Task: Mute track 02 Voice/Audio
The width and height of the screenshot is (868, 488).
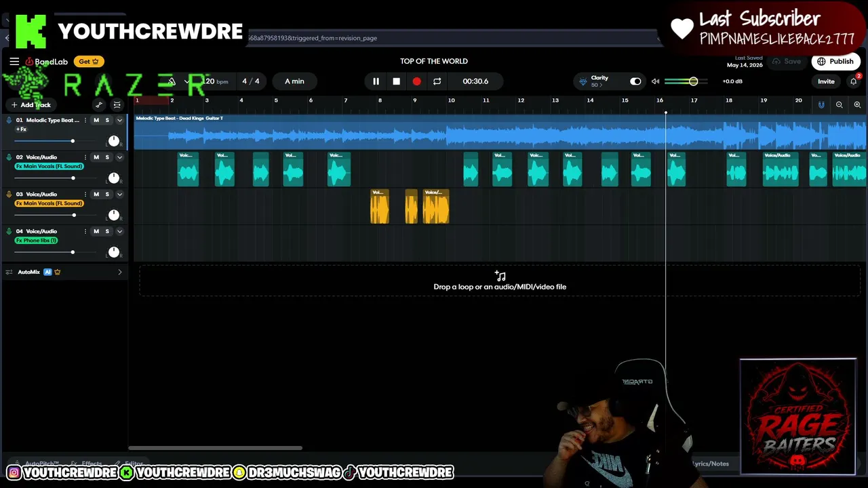Action: (96, 157)
